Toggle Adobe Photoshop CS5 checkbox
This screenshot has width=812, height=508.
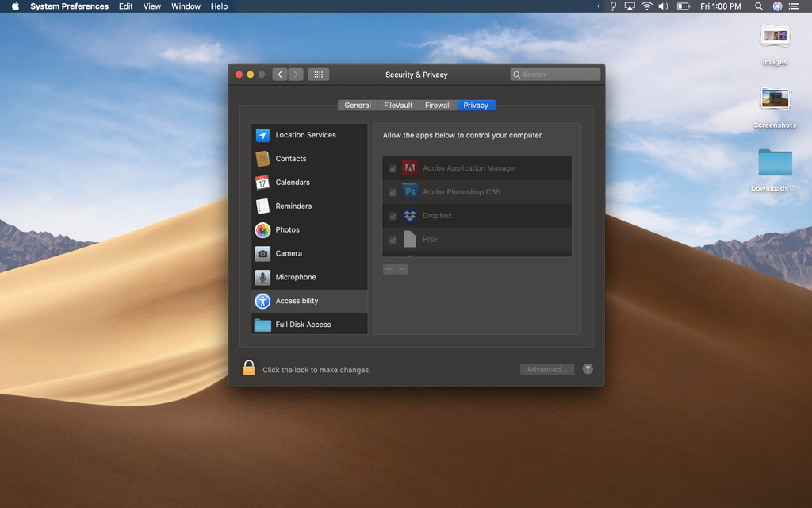coord(393,192)
